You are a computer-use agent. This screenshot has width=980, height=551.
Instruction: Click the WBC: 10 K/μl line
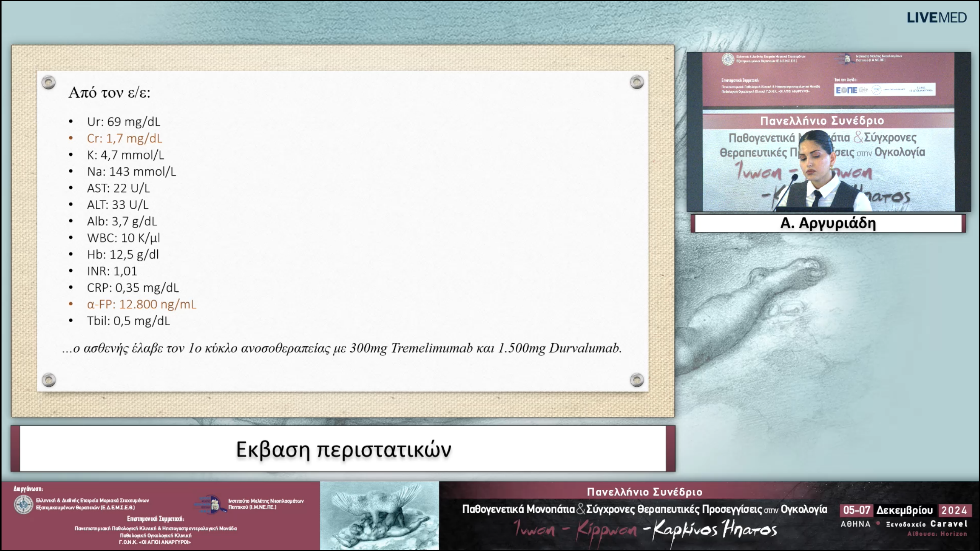click(123, 238)
